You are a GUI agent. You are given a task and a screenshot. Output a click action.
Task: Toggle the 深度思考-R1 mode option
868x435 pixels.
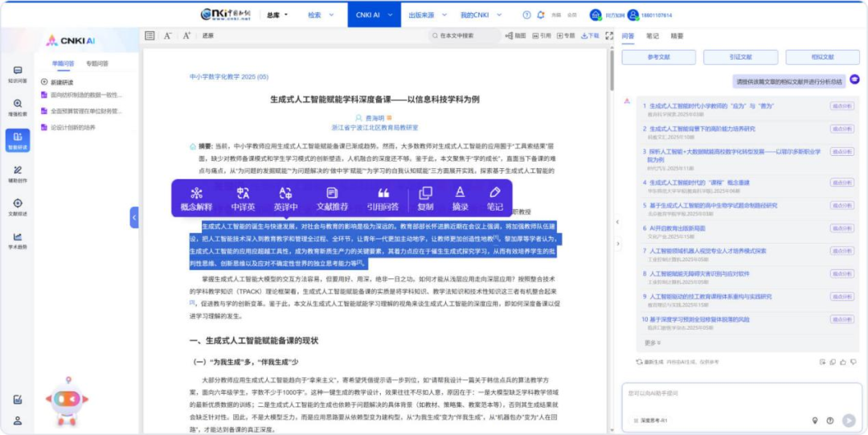(651, 421)
